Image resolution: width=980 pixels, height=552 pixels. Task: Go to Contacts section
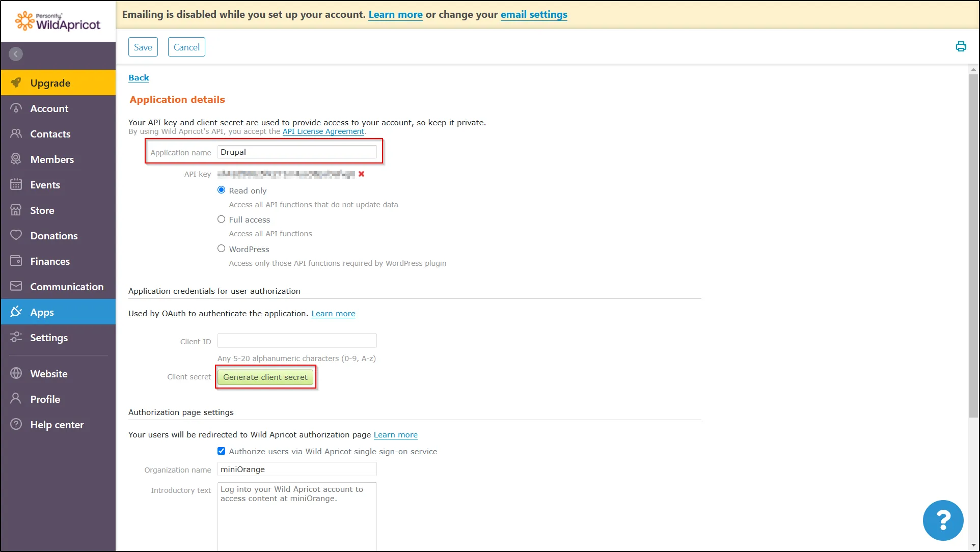(58, 133)
